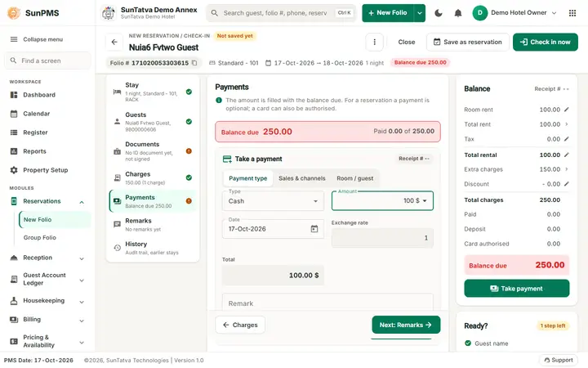Click the Documents step ID icon

[117, 151]
